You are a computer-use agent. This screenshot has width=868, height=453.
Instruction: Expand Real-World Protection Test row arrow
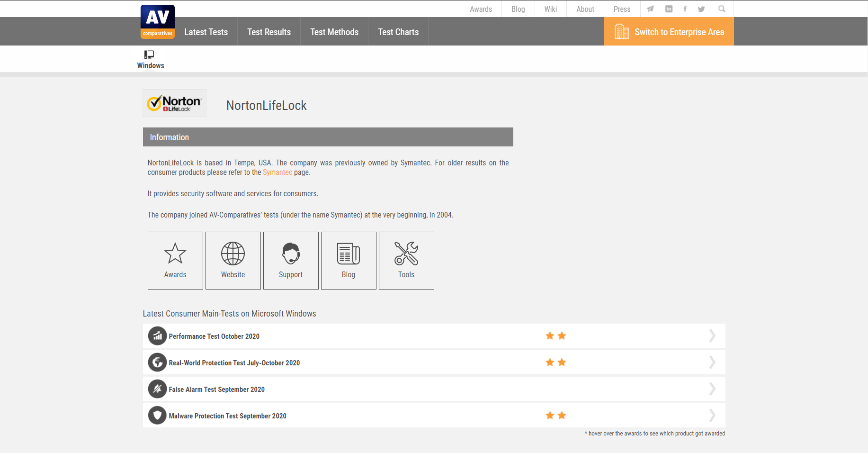coord(712,362)
